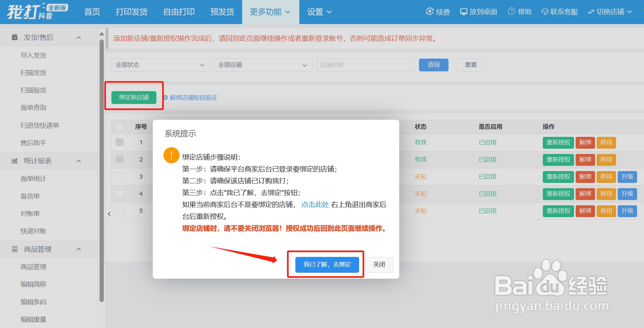Expand the 更多功能 menu
The image size is (644, 328).
pos(270,12)
